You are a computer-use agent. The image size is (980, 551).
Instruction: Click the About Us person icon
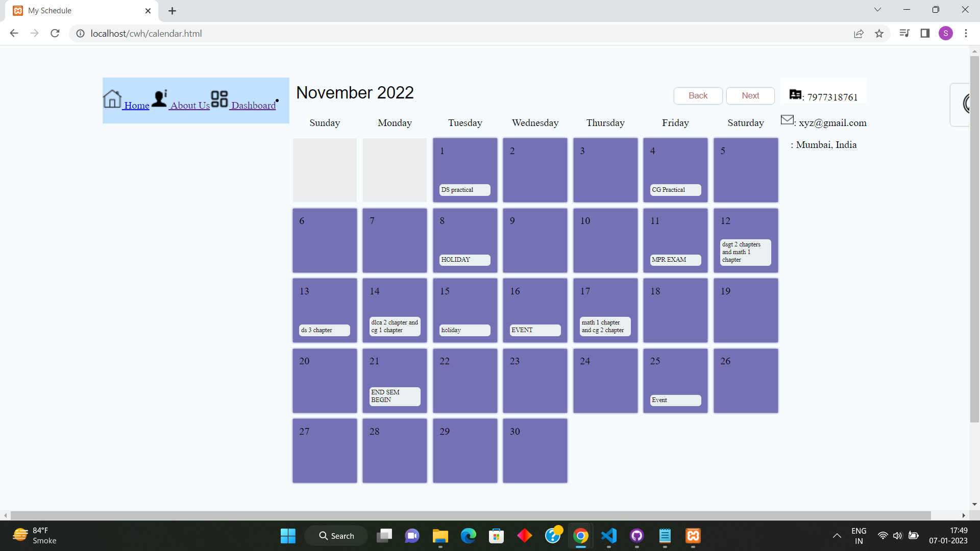[160, 98]
